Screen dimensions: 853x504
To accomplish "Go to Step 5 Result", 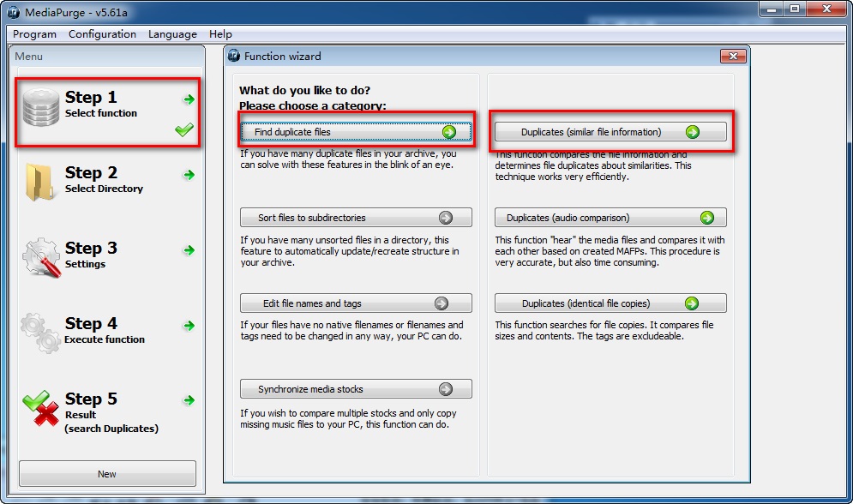I will [x=111, y=412].
